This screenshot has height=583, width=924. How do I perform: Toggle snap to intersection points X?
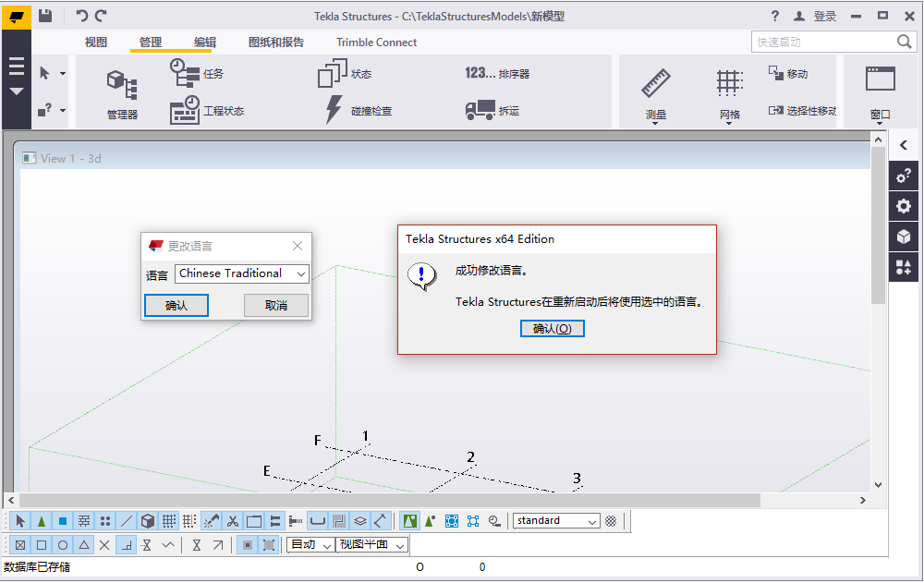[105, 545]
